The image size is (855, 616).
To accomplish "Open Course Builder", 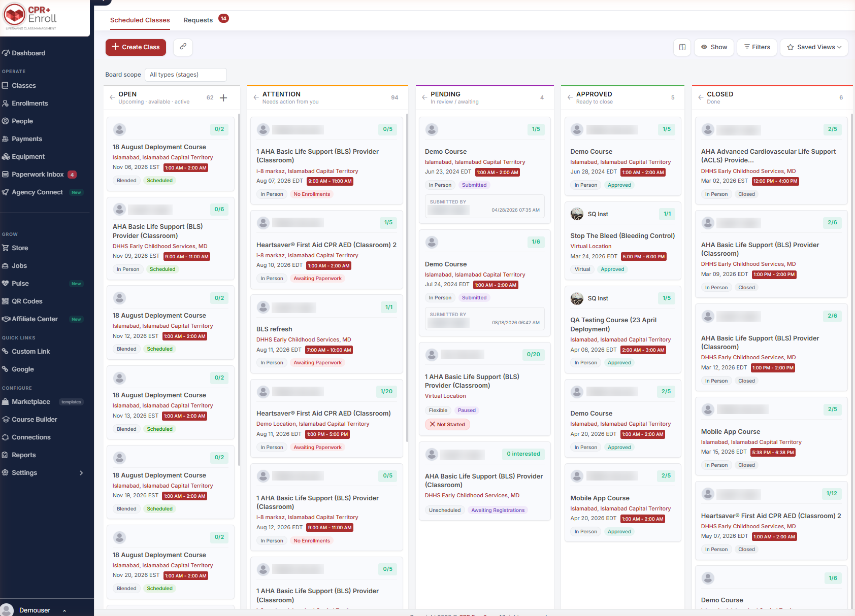I will point(29,420).
